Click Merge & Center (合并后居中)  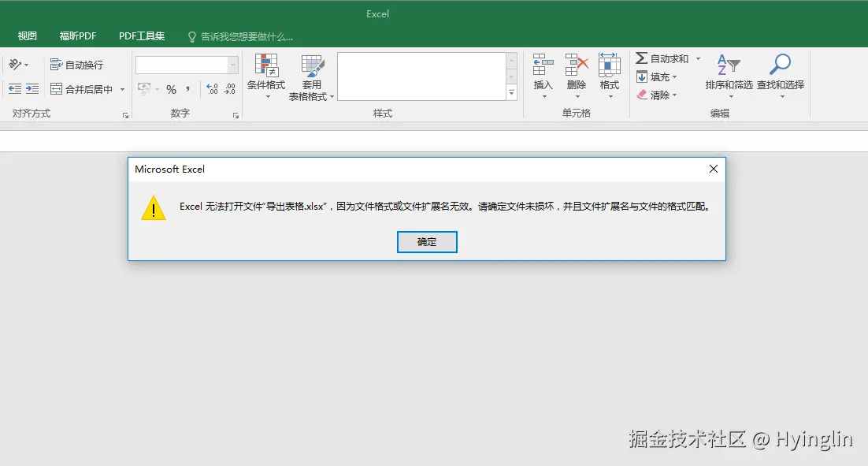81,88
